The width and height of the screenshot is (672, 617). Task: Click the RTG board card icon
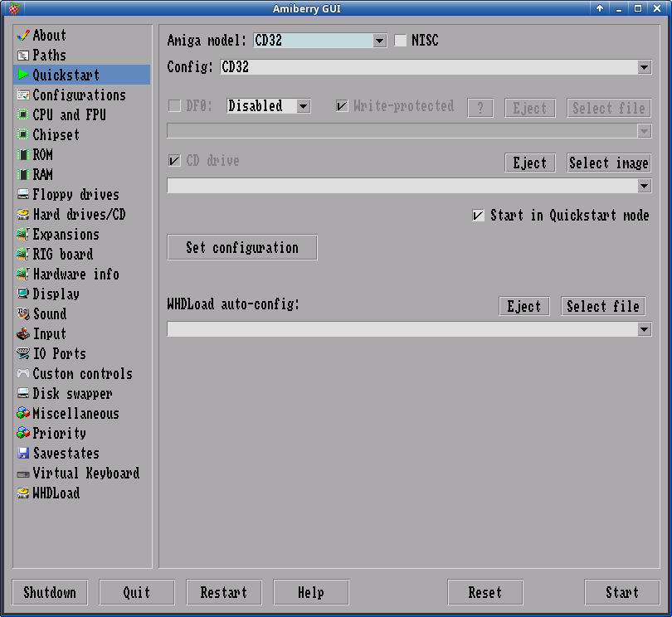click(22, 254)
